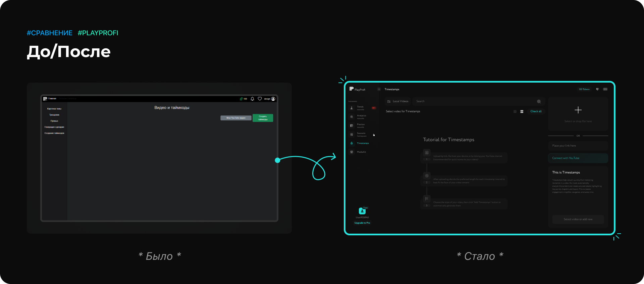Viewport: 644px width, 284px height.
Task: Select the Preview instrument icon
Action: pyautogui.click(x=352, y=126)
